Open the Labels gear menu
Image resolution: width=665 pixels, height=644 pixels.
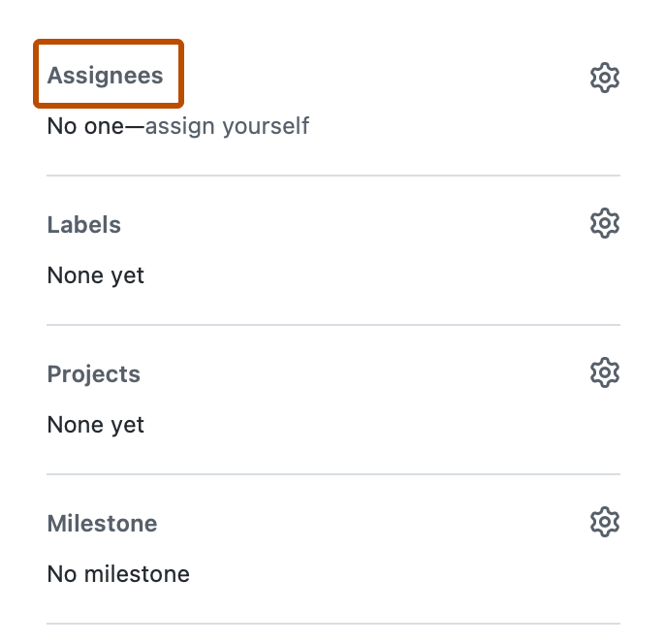pos(604,224)
